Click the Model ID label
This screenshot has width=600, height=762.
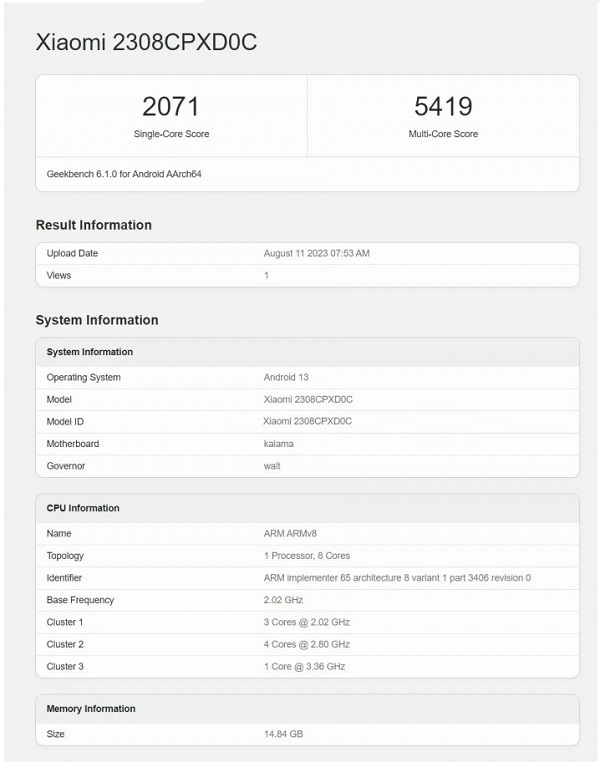tap(65, 422)
